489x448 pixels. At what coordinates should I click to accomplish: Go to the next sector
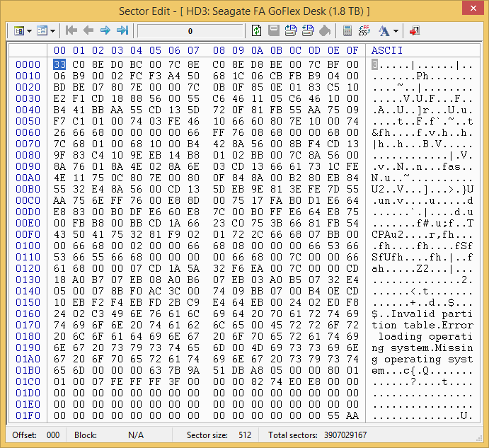tap(105, 30)
